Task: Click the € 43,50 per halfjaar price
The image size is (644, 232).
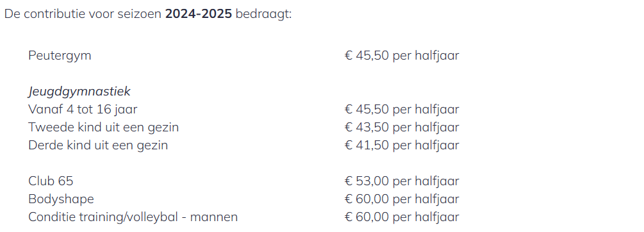Action: coord(402,128)
